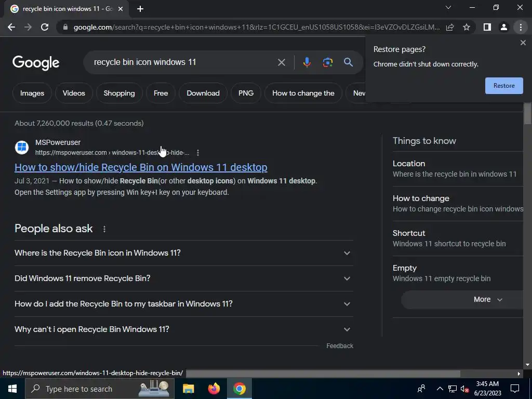This screenshot has height=399, width=532.
Task: Share this page from address bar
Action: [450, 27]
